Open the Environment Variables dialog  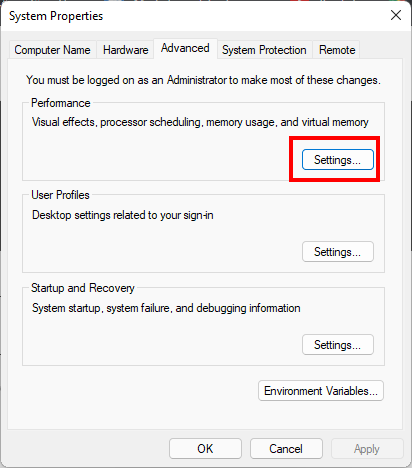(321, 391)
